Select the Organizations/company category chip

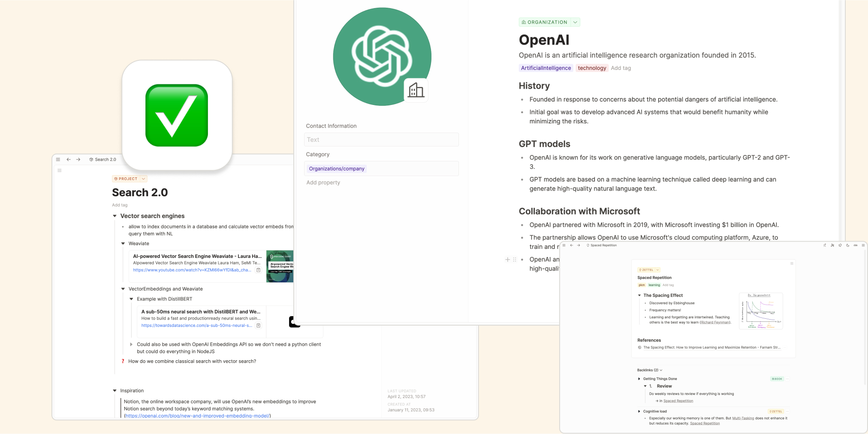[x=337, y=169]
